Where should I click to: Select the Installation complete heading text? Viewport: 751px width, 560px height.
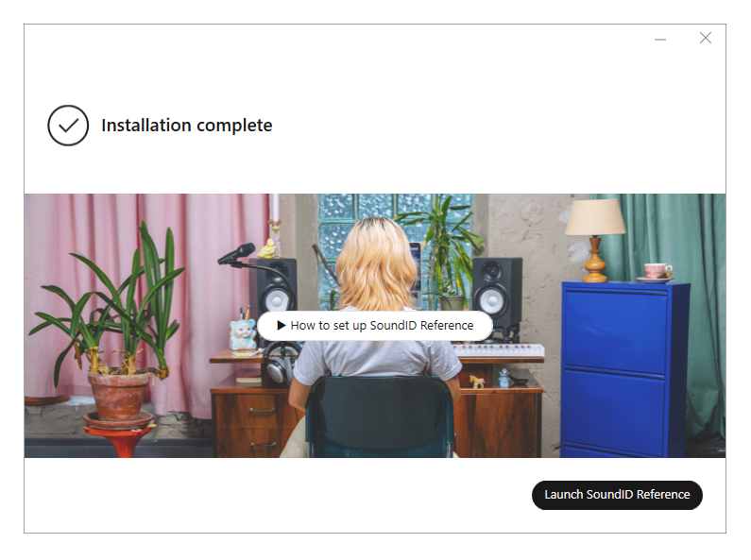(187, 126)
